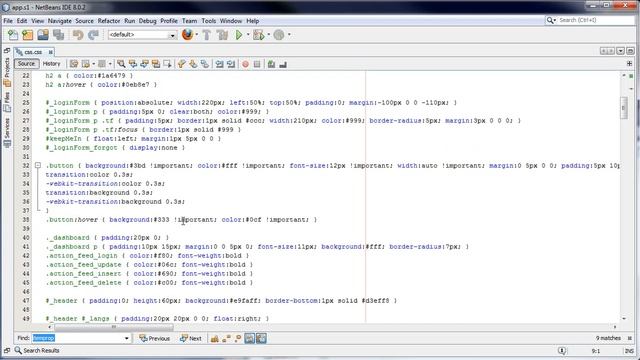Viewport: 640px width, 360px height.
Task: Toggle Rectangular Selection editor icon
Action: 167,64
